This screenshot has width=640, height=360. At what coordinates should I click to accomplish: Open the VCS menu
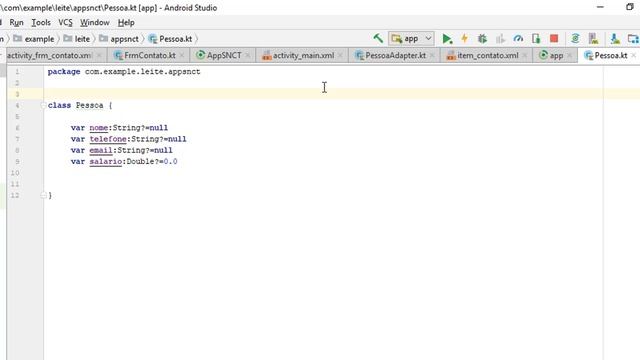coord(65,22)
